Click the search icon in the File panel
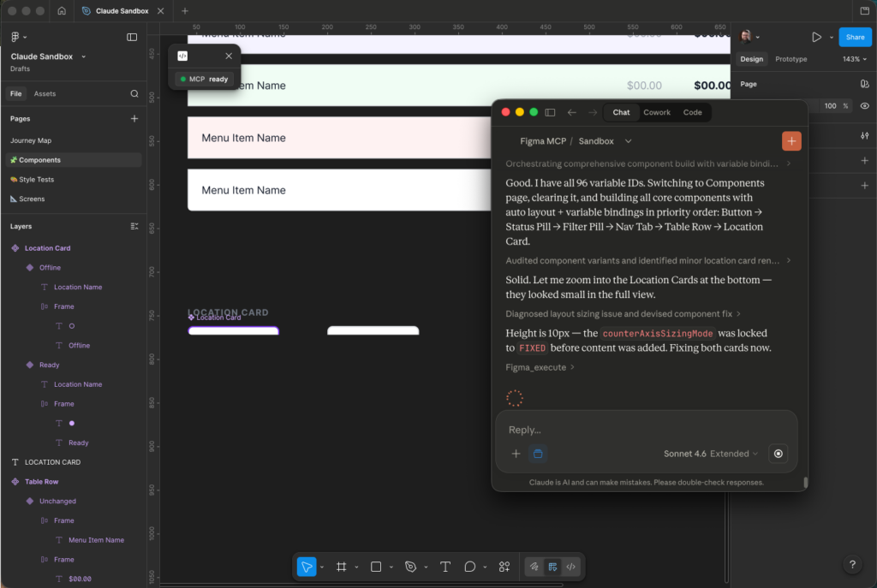The image size is (877, 588). click(x=134, y=92)
